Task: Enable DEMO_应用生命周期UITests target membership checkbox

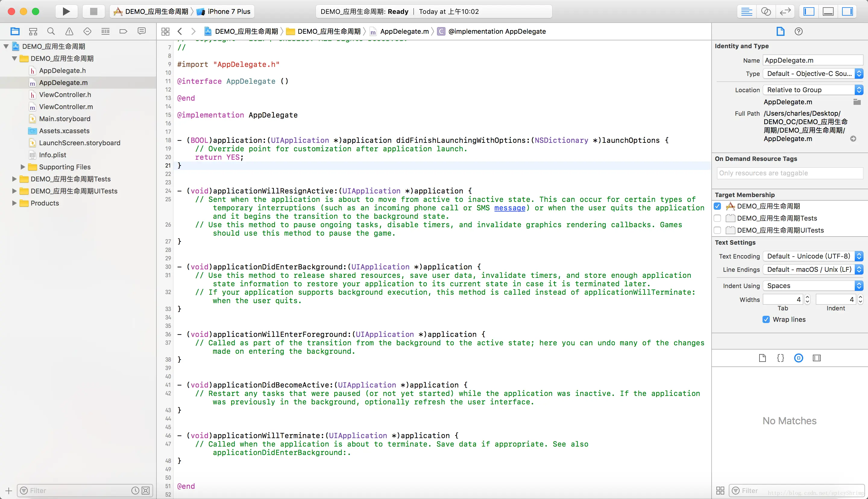Action: pyautogui.click(x=717, y=230)
